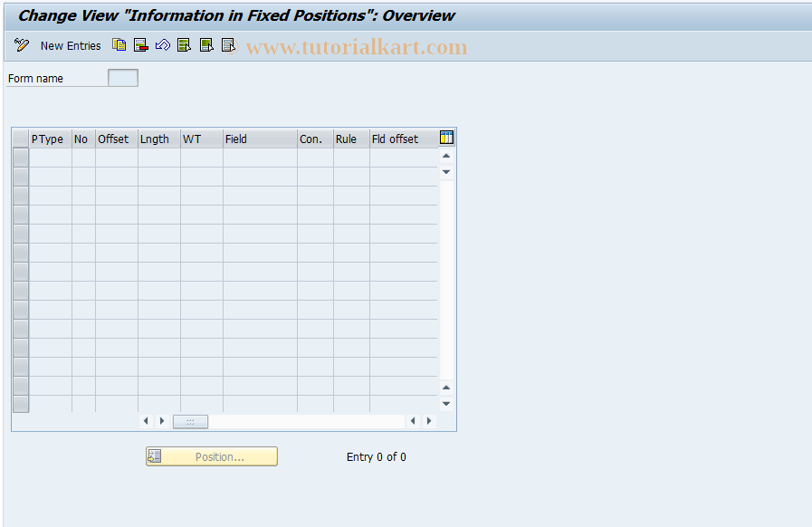The height and width of the screenshot is (527, 812).
Task: Click the top scroll-down arrow under it
Action: (x=446, y=171)
